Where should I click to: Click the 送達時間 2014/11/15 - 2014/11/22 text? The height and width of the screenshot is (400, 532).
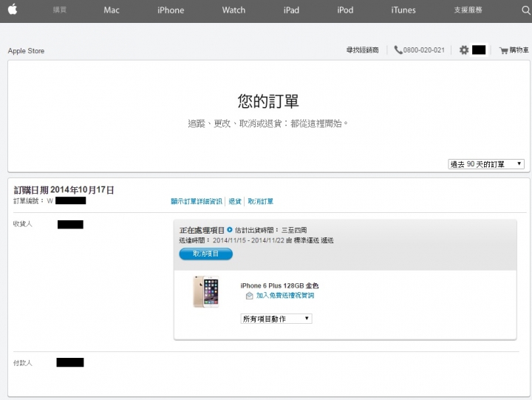tap(256, 240)
